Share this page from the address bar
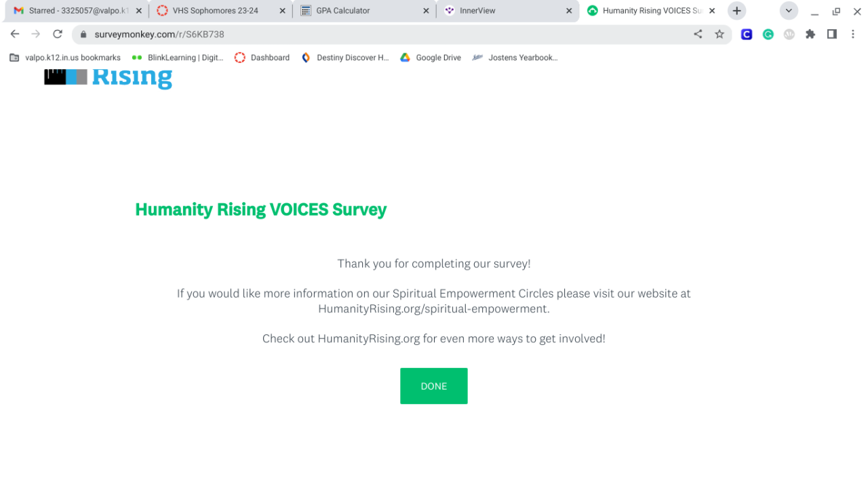Viewport: 868px width, 488px height. click(x=698, y=34)
